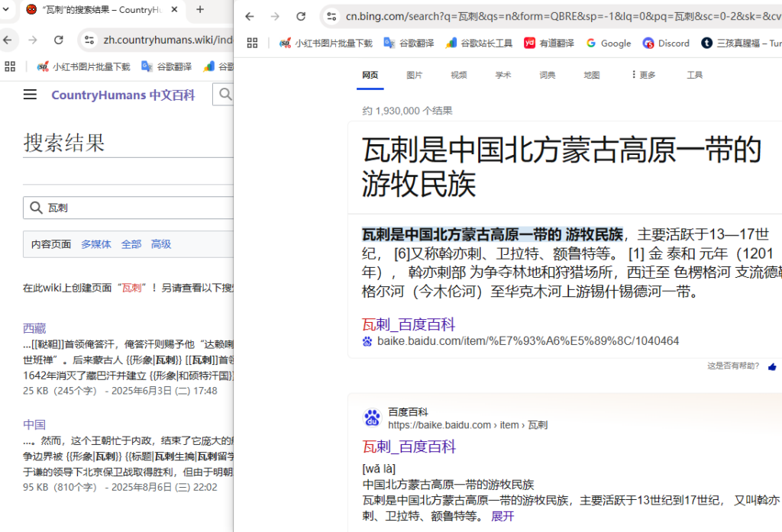Image resolution: width=782 pixels, height=532 pixels.
Task: Open the bookmarks grid icon
Action: pyautogui.click(x=252, y=43)
